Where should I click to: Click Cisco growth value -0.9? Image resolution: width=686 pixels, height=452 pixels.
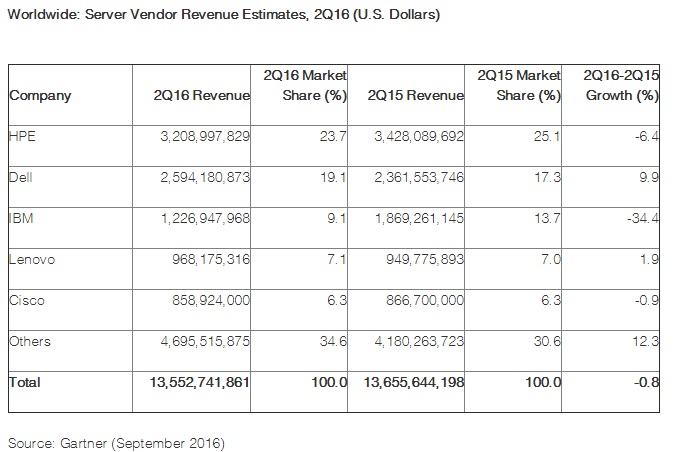pos(647,301)
